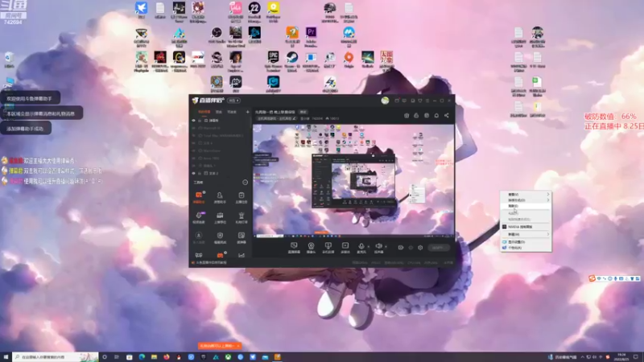644x362 pixels.
Task: Toggle visibility eye of the first source row
Action: [194, 121]
